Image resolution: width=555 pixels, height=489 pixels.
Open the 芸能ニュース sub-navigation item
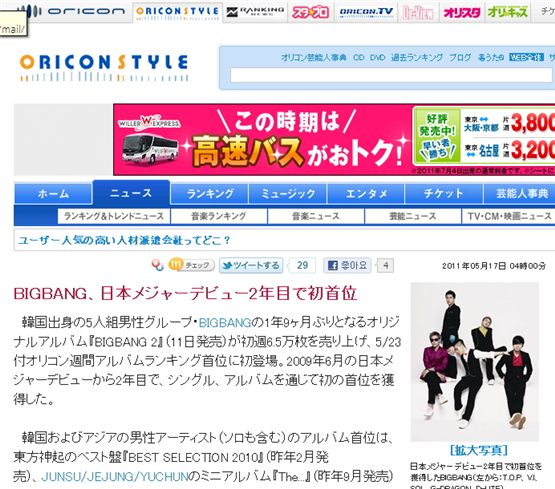tap(413, 216)
